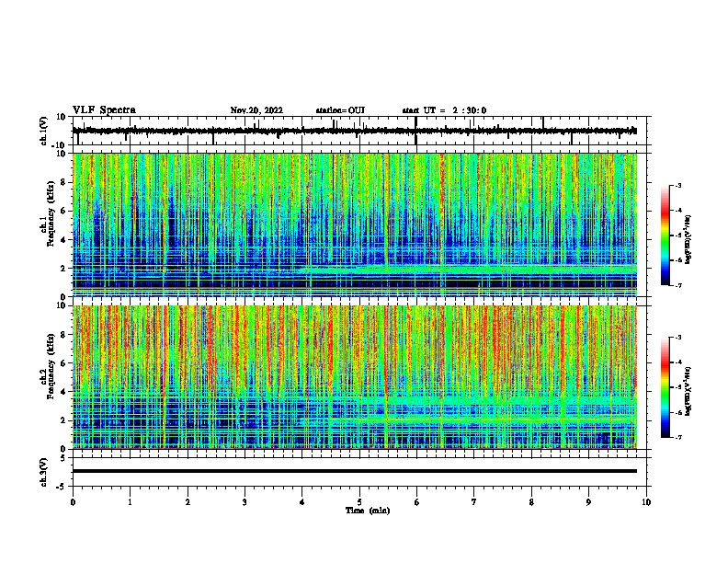The image size is (728, 563).
Task: Click the ch.1 color scale bar
Action: (x=665, y=236)
